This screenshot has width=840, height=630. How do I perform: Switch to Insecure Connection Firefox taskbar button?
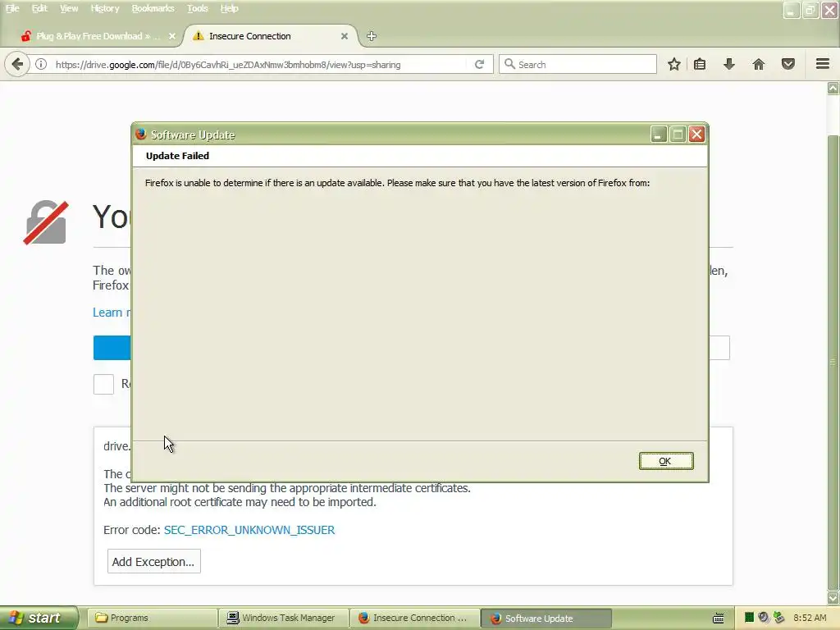click(415, 618)
